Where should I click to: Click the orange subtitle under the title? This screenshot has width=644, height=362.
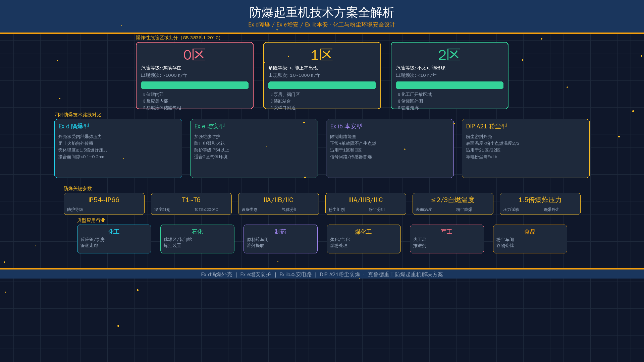coord(322,25)
